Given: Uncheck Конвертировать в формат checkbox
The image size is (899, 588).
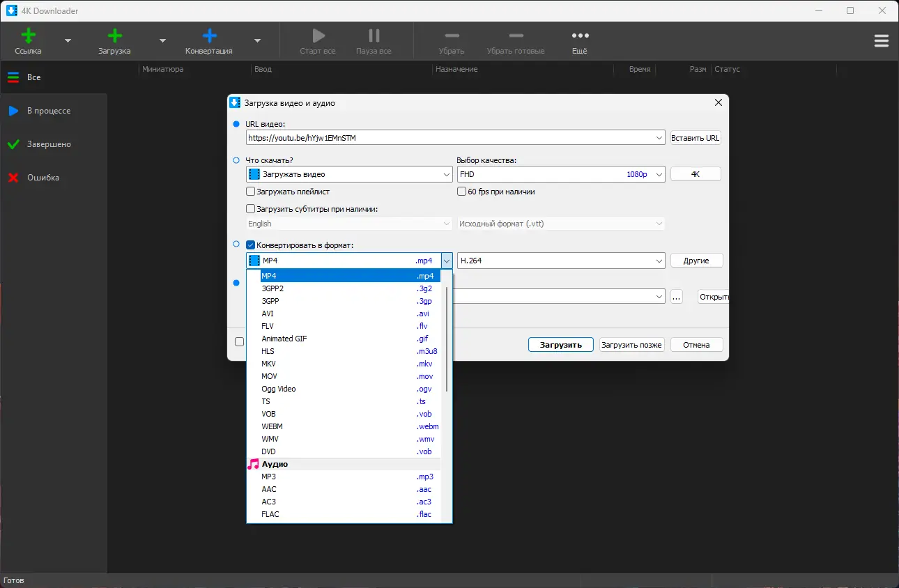Looking at the screenshot, I should (x=251, y=245).
